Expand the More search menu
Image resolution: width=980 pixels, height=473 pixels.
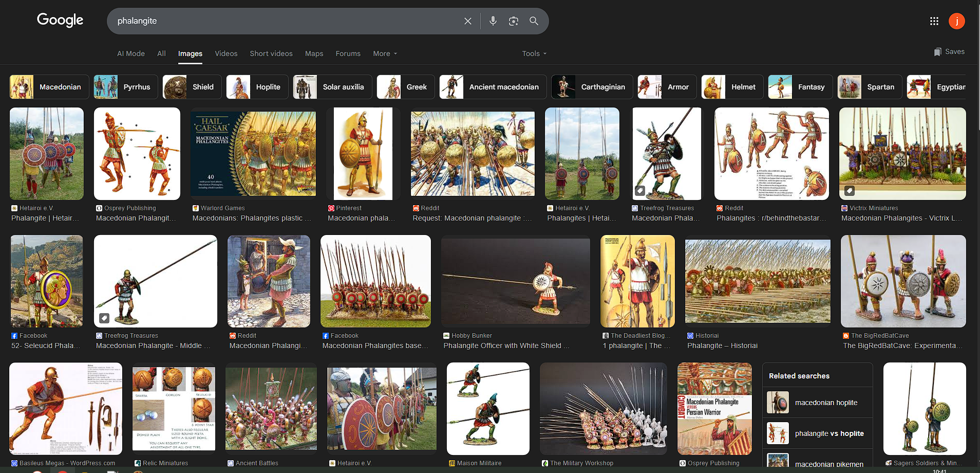[x=385, y=53]
